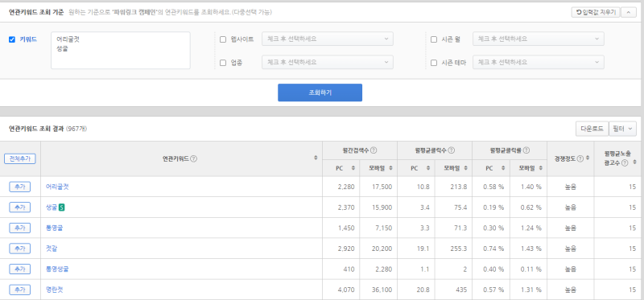
Task: Open the 시즌 테마 selection dropdown
Action: (539, 63)
